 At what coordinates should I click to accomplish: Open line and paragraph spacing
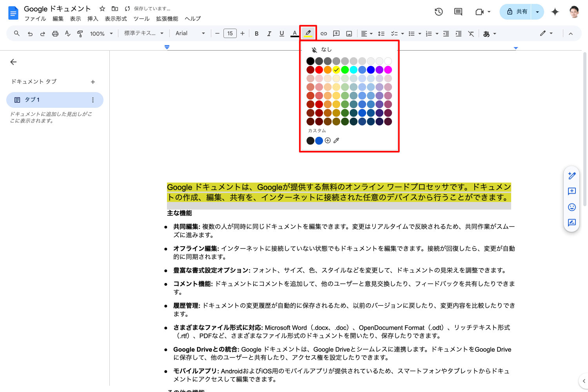pos(381,34)
